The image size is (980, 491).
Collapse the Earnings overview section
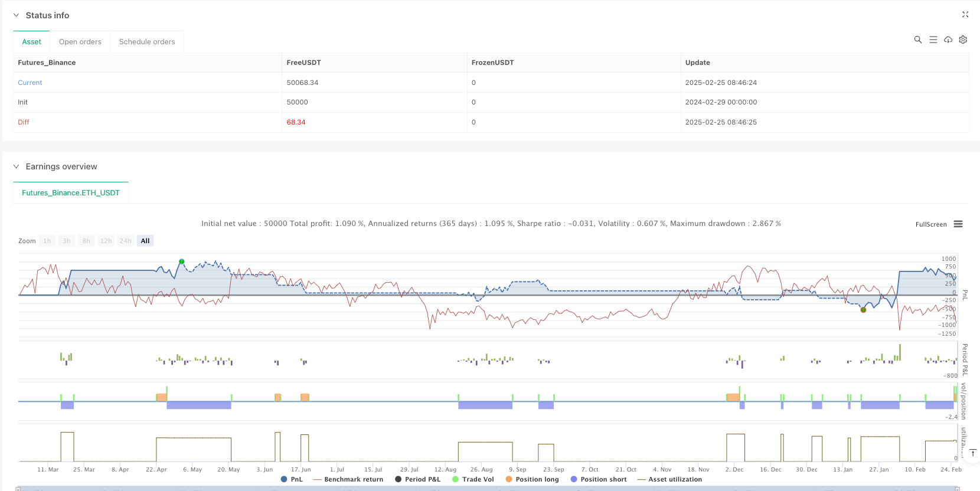pyautogui.click(x=16, y=166)
